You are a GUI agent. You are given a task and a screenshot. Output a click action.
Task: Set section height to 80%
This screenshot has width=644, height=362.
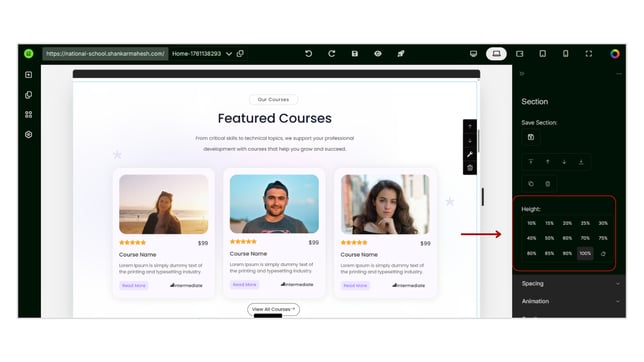(531, 254)
